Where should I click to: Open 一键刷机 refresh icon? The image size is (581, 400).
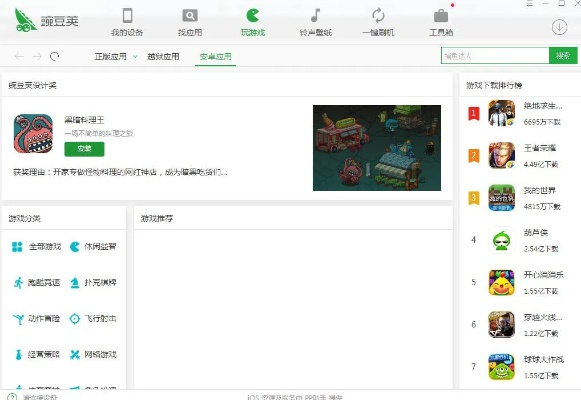click(x=378, y=16)
